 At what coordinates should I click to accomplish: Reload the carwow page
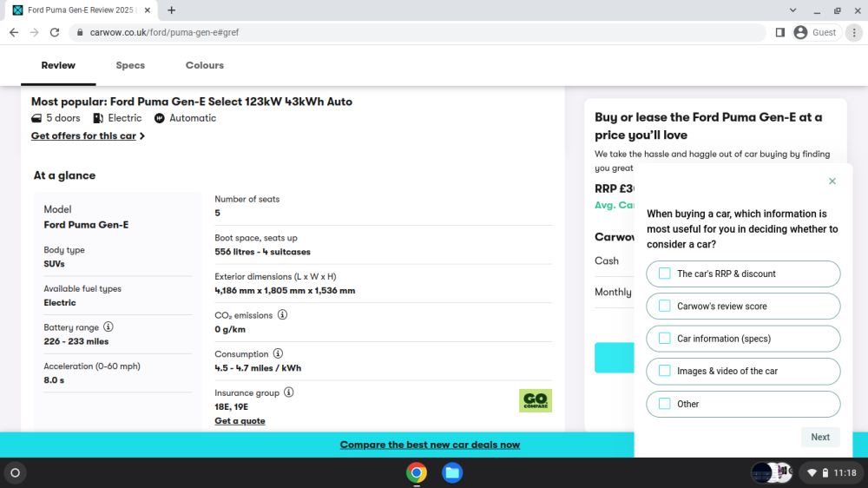55,33
